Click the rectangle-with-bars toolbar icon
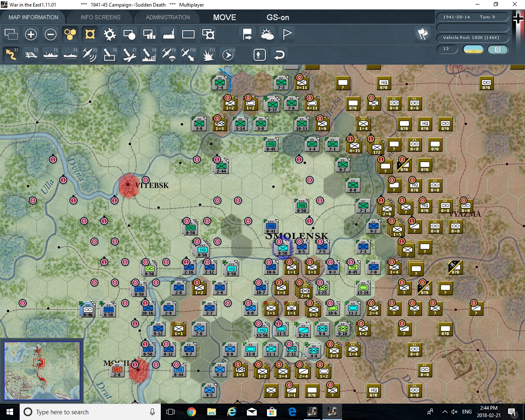This screenshot has height=420, width=525. coord(149,34)
